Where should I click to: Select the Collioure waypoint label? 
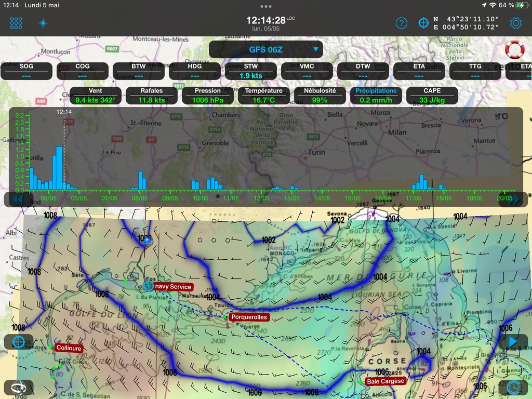pyautogui.click(x=69, y=348)
